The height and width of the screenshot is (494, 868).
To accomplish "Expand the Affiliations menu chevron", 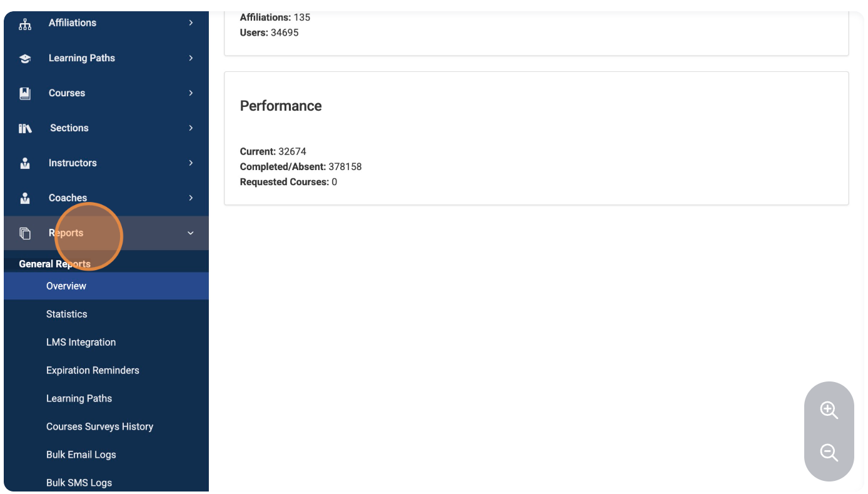I will (x=191, y=23).
